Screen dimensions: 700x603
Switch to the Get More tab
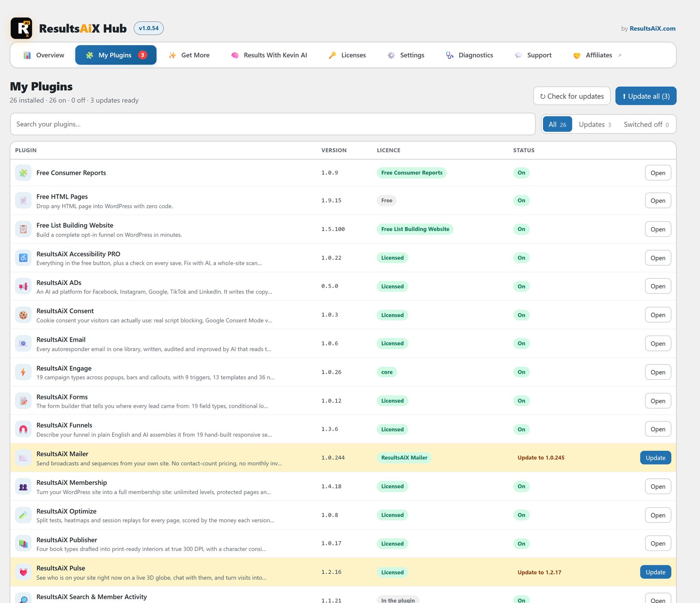coord(189,55)
